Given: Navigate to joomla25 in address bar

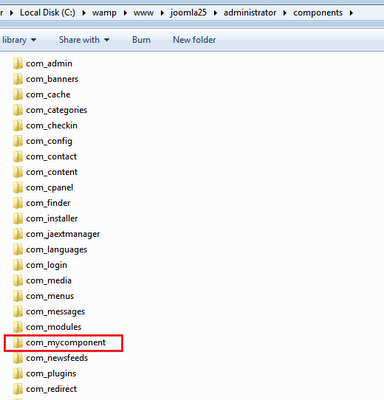Looking at the screenshot, I should coord(188,13).
